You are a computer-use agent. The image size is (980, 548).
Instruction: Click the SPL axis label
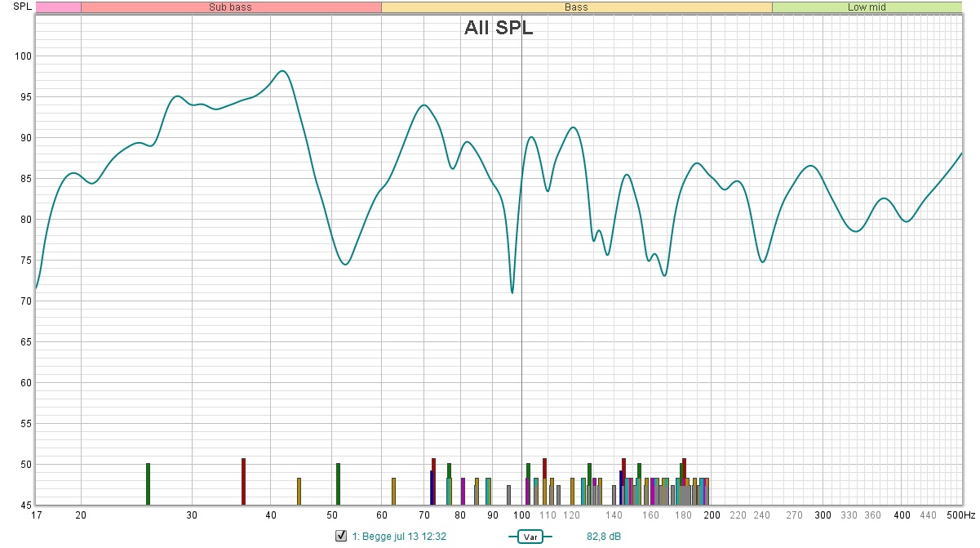click(x=23, y=7)
